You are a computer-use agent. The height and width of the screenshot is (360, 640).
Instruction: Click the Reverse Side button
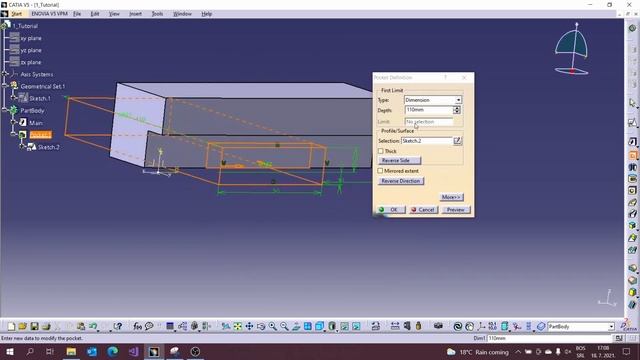click(x=399, y=160)
